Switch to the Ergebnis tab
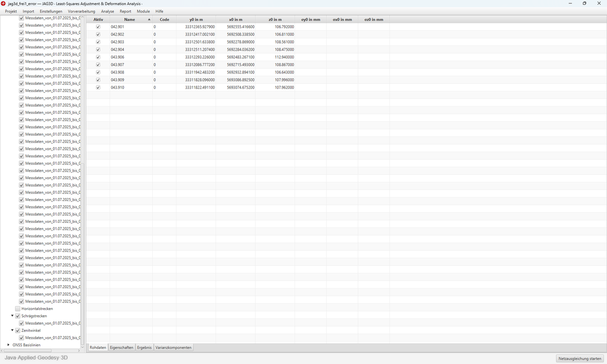This screenshot has height=364, width=607. pyautogui.click(x=145, y=347)
